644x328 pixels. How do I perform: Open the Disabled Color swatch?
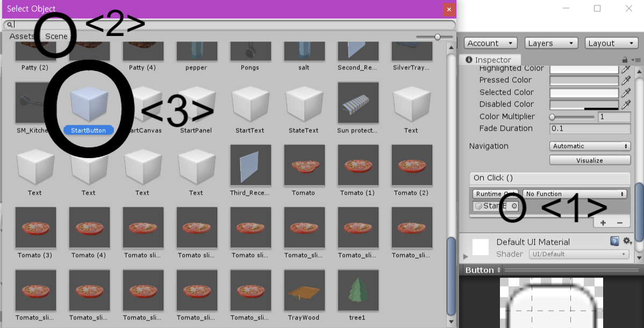coord(584,105)
